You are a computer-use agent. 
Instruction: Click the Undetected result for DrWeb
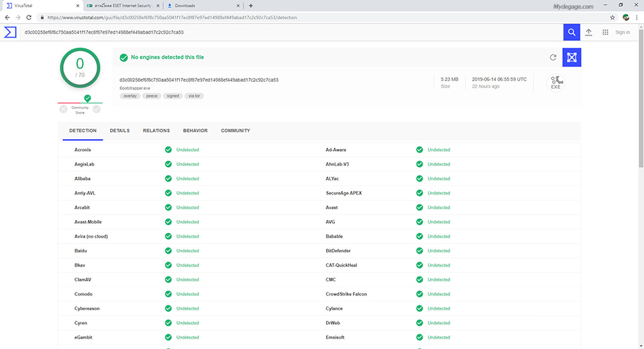[439, 323]
